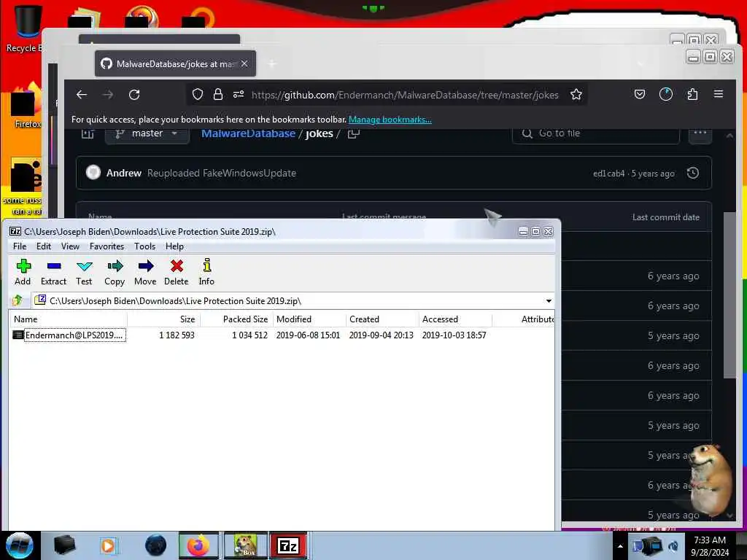Run Test on the archive
This screenshot has width=747, height=560.
tap(84, 273)
